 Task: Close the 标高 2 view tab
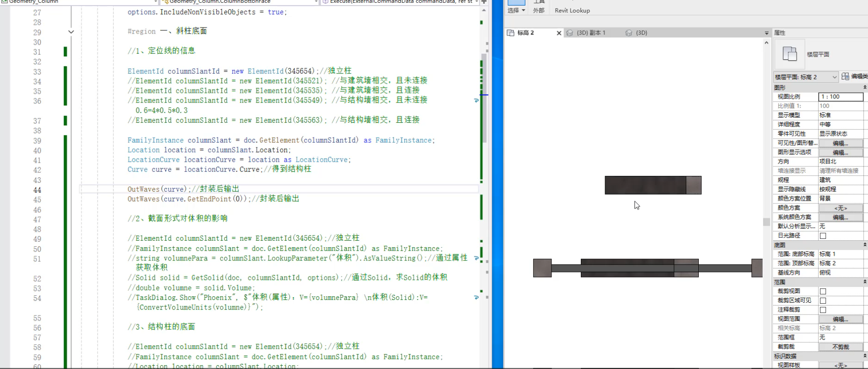click(x=559, y=33)
